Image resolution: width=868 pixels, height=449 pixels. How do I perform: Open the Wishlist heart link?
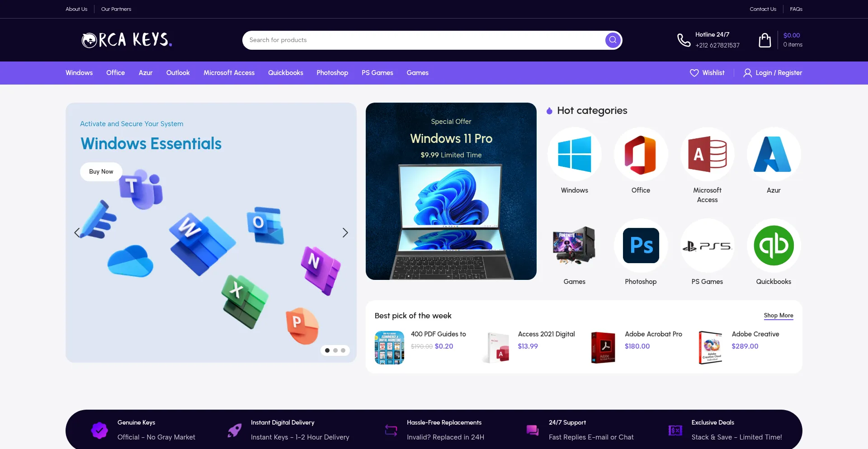pyautogui.click(x=707, y=73)
